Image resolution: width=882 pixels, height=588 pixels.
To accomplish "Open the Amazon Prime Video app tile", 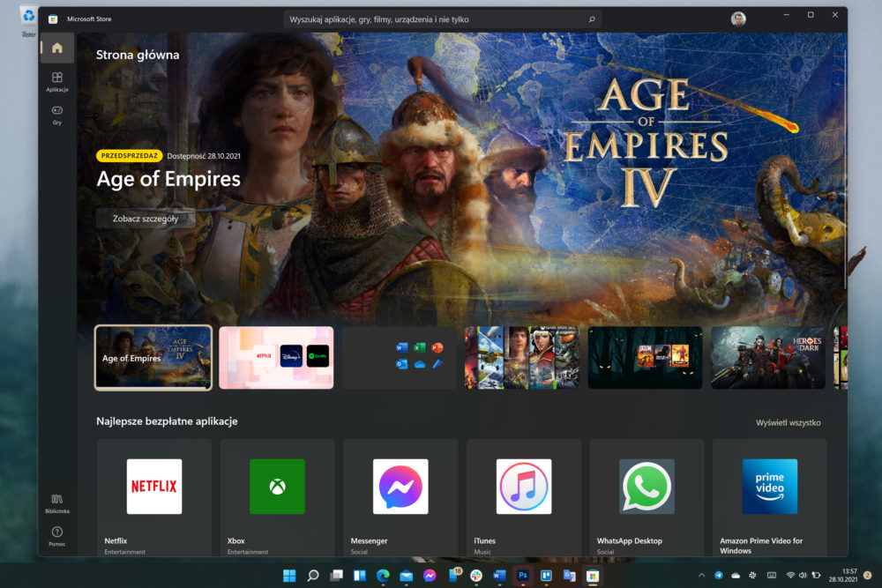I will [x=770, y=497].
